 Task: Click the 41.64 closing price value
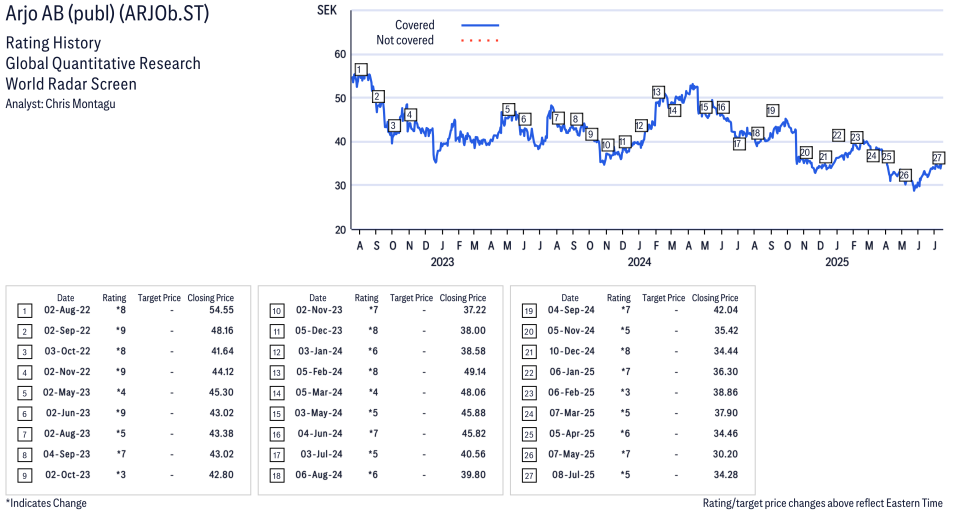click(x=221, y=351)
